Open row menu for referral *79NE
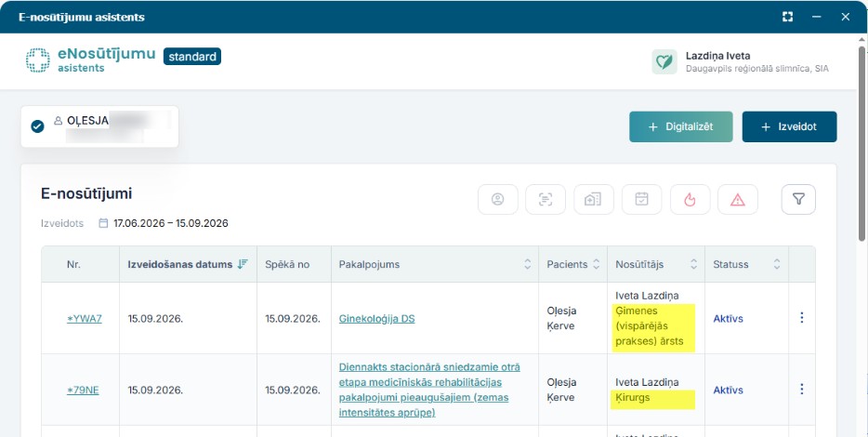 pos(802,390)
